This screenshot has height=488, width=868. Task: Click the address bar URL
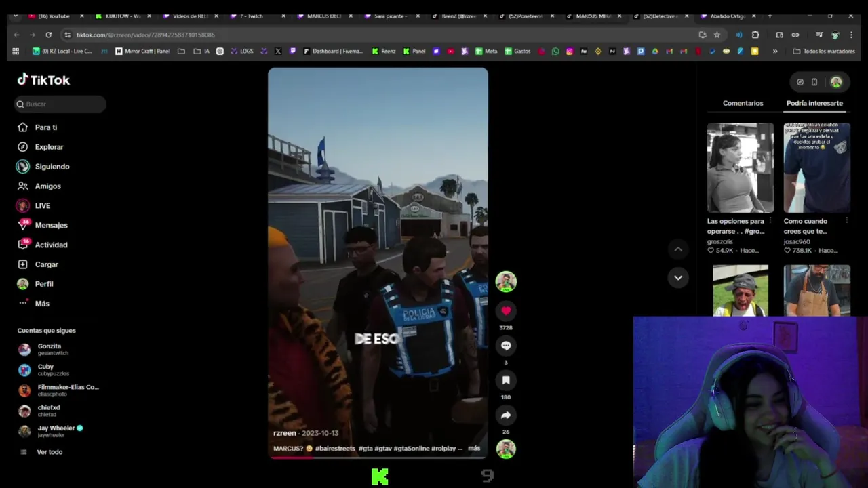point(145,35)
